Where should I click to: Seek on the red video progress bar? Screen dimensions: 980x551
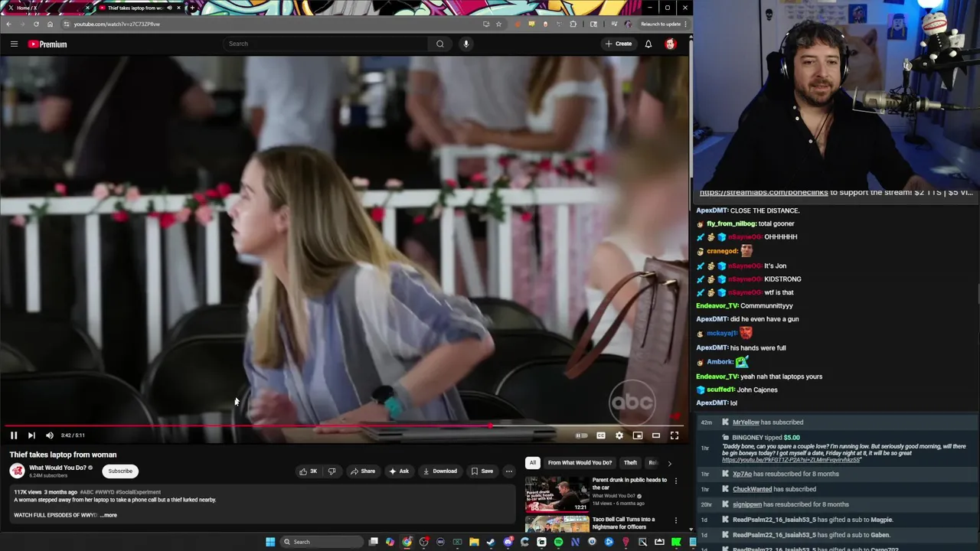point(343,425)
